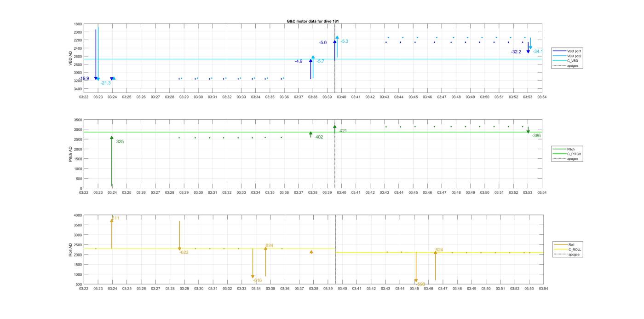Click the -21.3 annotation on VBD plot
Image resolution: width=644 pixels, height=319 pixels.
pos(105,83)
